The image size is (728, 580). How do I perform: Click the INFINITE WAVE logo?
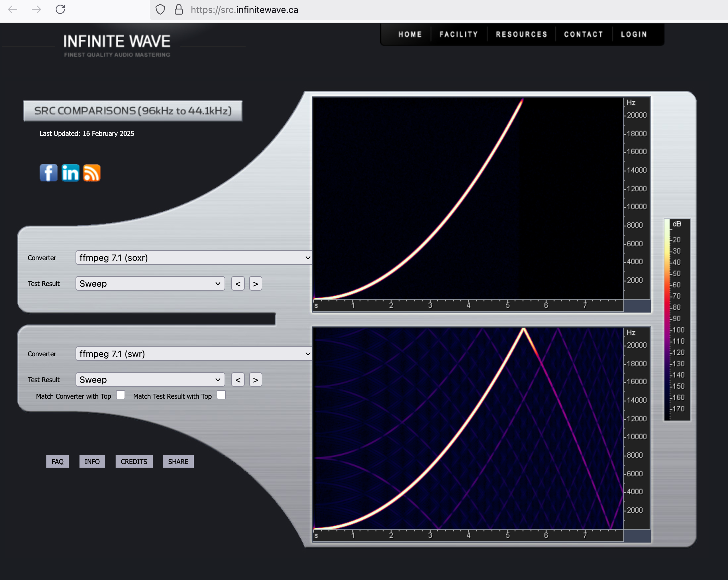coord(117,41)
